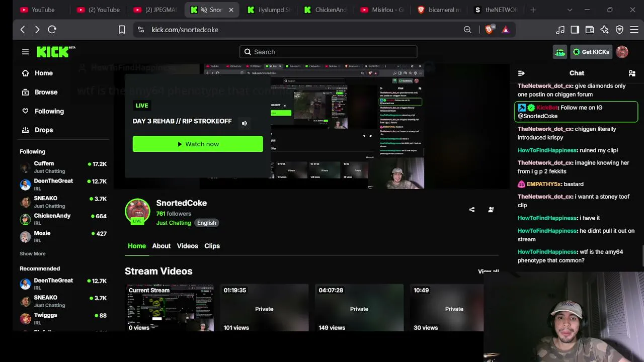Open Moxie in the Following list
This screenshot has width=644, height=362.
63,237
